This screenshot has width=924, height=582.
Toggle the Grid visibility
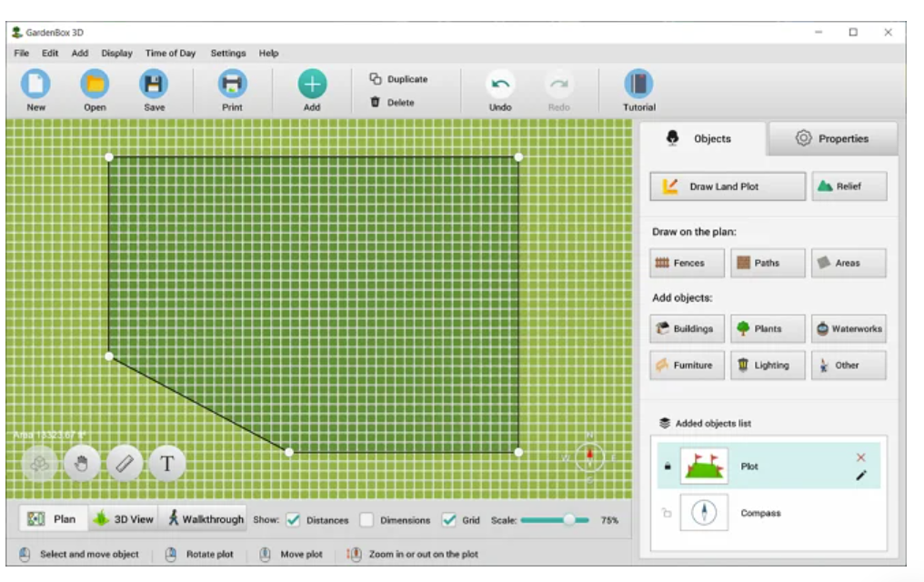(x=445, y=521)
